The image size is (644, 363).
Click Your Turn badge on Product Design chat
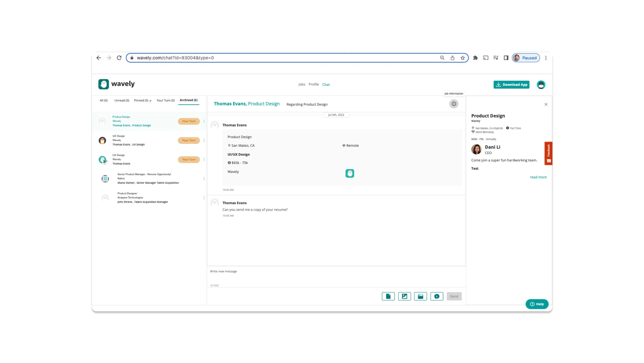coord(189,121)
